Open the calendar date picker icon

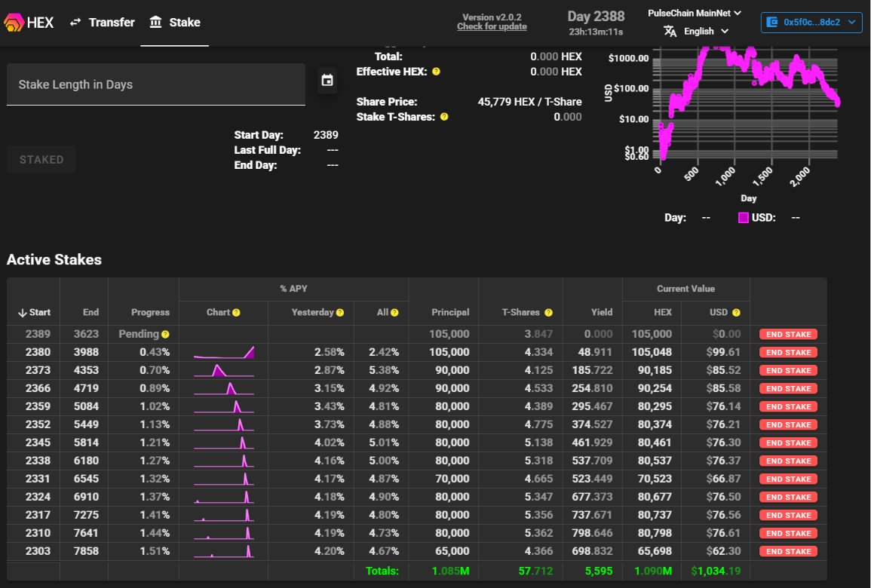327,81
